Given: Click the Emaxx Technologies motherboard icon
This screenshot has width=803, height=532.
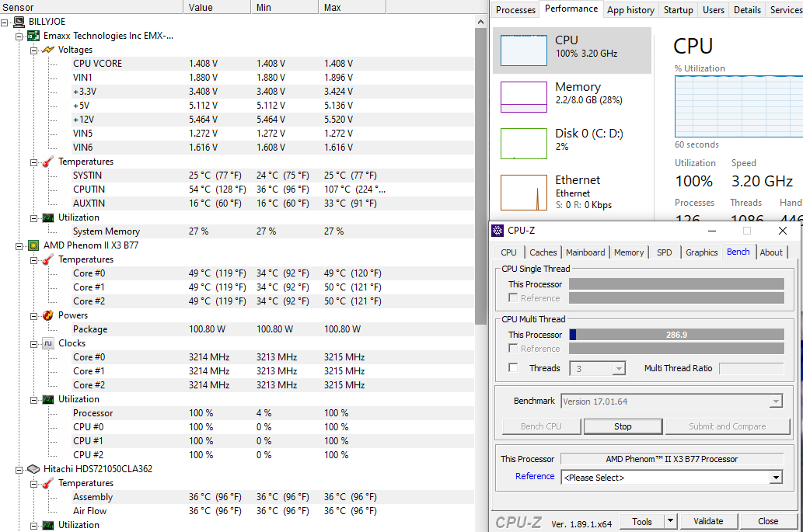Looking at the screenshot, I should (33, 36).
